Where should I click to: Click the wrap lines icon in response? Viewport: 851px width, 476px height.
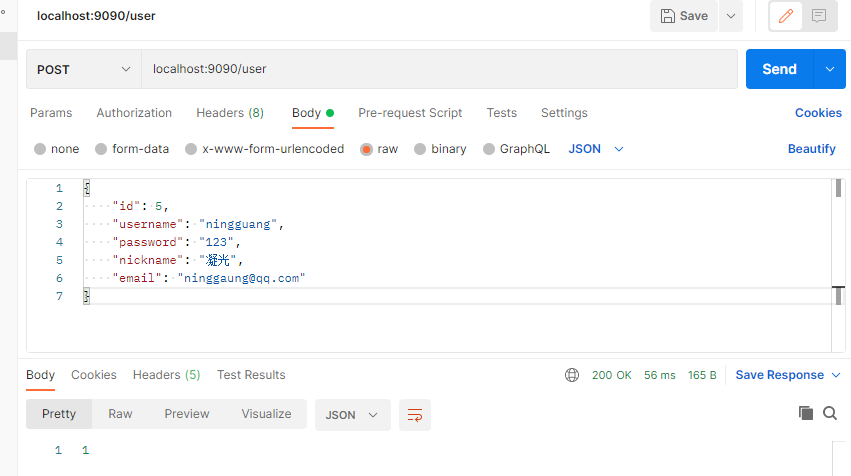tap(414, 414)
